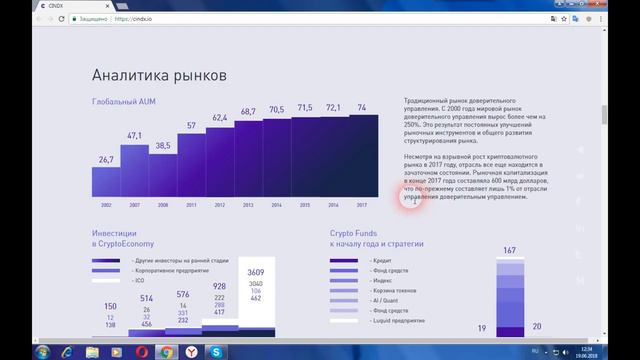Launch Opera from the taskbar
Image resolution: width=640 pixels, height=360 pixels.
142,352
